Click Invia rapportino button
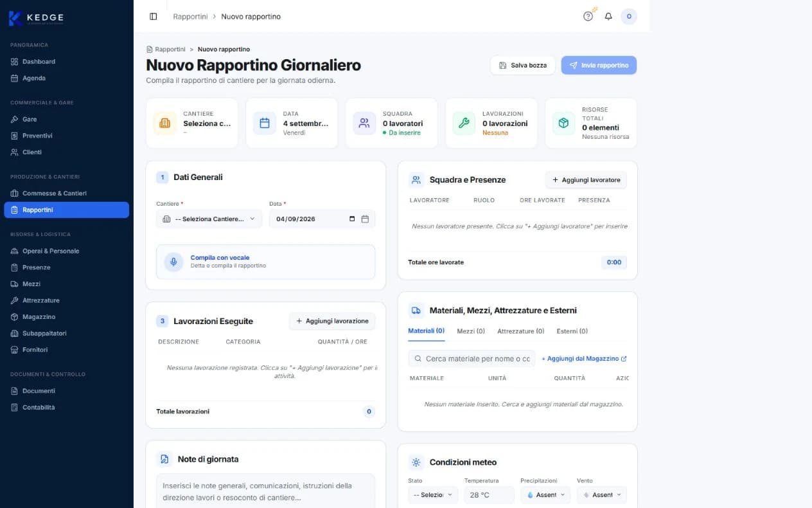The image size is (812, 508). (x=599, y=66)
